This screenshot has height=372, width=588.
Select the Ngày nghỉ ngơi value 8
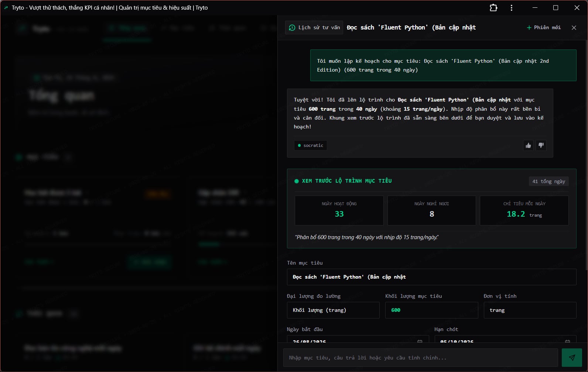(x=432, y=214)
